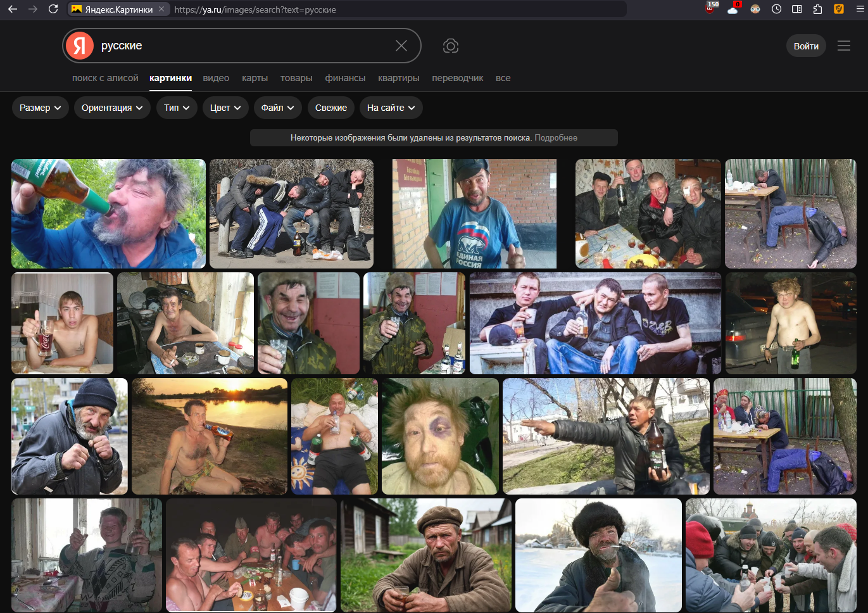This screenshot has width=868, height=613.
Task: Expand the Размер dropdown filter
Action: (x=40, y=108)
